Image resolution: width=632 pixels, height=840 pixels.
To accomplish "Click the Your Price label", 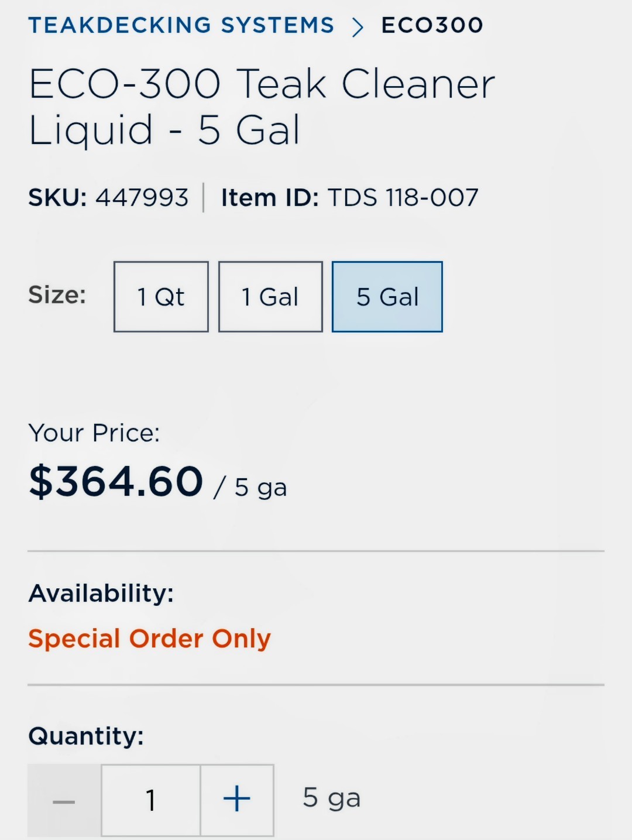I will (94, 433).
